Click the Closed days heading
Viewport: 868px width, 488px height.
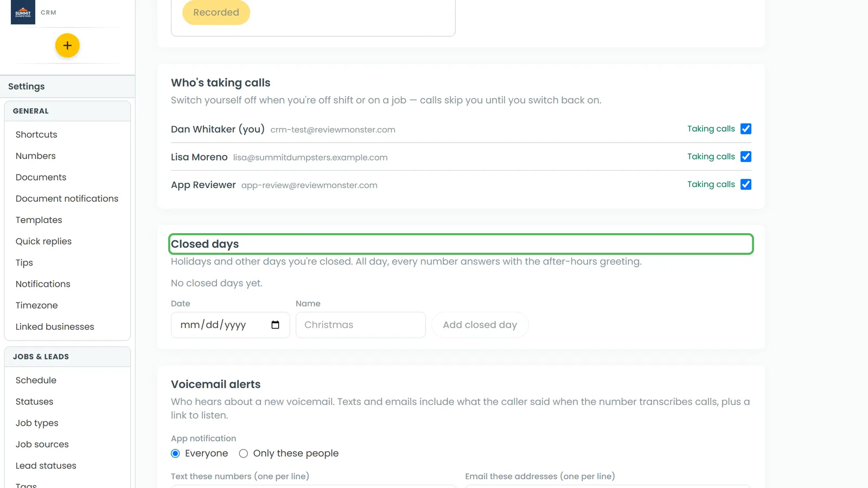(x=205, y=244)
